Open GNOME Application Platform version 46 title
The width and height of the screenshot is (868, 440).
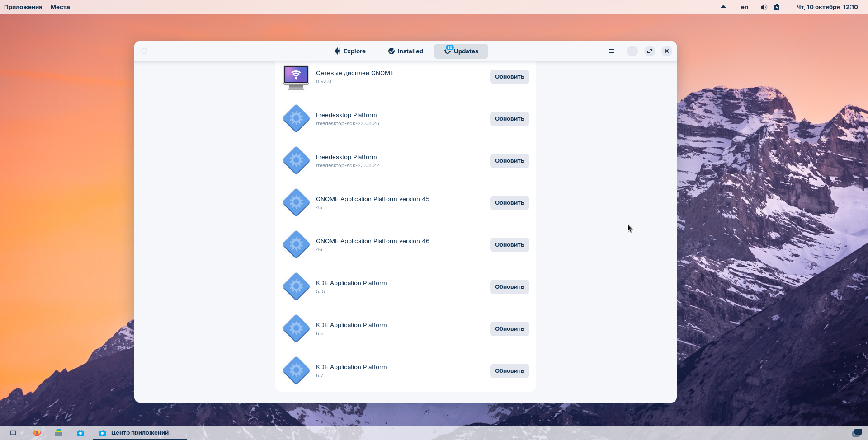[x=373, y=241]
